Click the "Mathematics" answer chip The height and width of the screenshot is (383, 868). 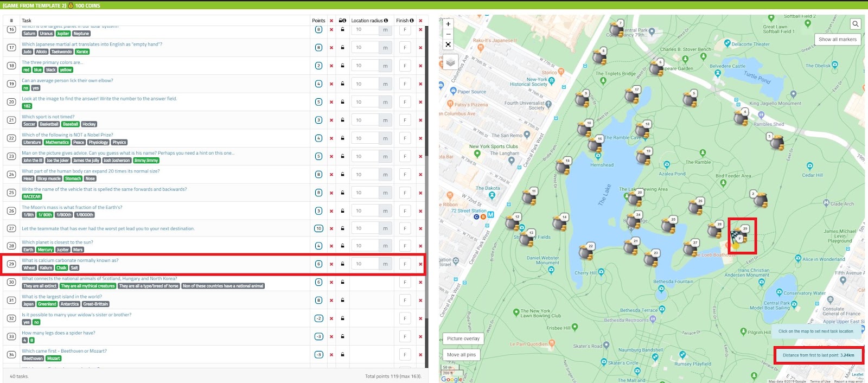pyautogui.click(x=57, y=143)
